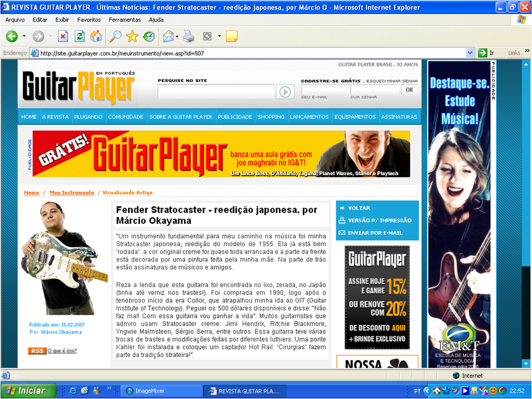The width and height of the screenshot is (532, 399).
Task: Click the 'O que é isso?' link
Action: 62,351
